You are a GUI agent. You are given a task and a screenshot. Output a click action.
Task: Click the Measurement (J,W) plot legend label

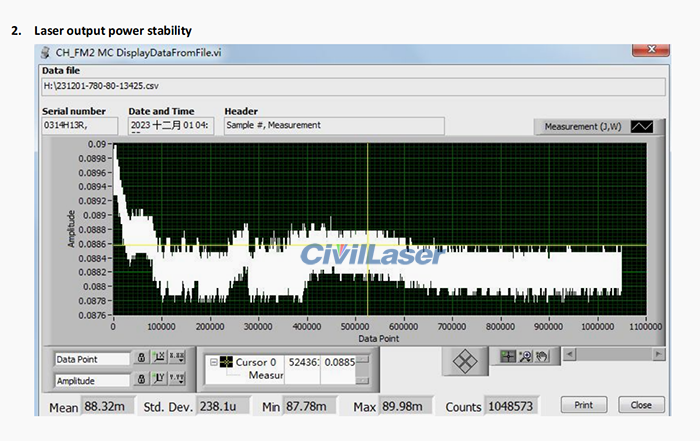click(x=583, y=127)
